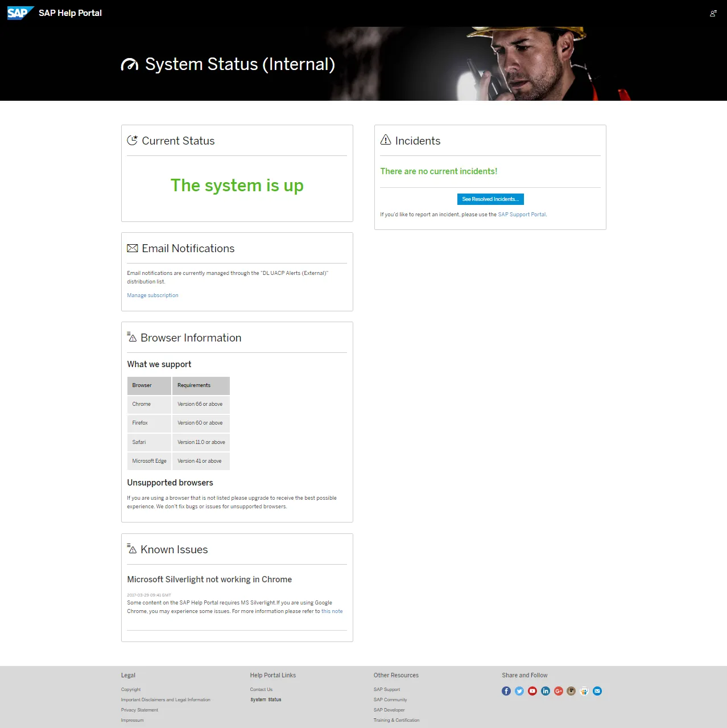Viewport: 727px width, 728px height.
Task: Open 'this note' link about Silverlight
Action: [332, 611]
